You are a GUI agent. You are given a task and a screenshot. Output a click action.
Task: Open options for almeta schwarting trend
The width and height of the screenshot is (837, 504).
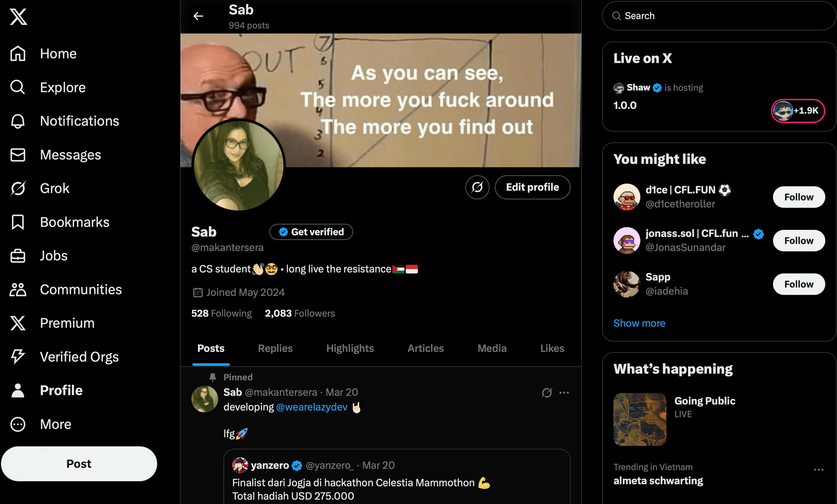pos(819,470)
